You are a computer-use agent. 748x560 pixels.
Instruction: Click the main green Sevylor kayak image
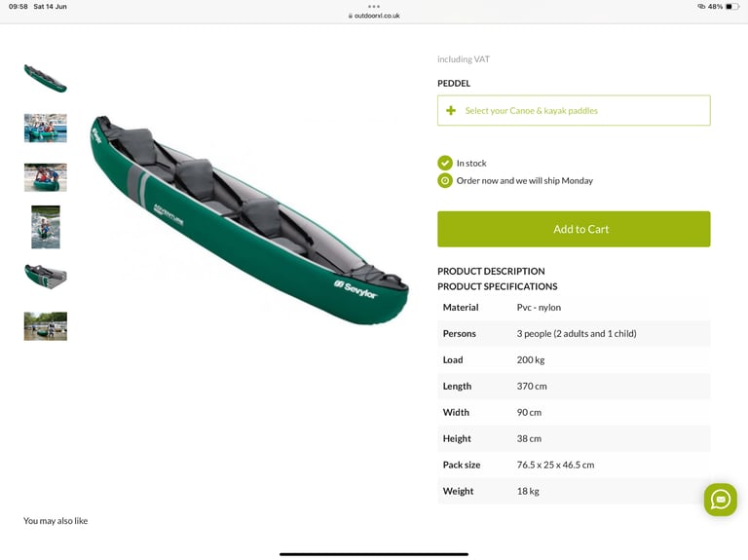tap(249, 220)
